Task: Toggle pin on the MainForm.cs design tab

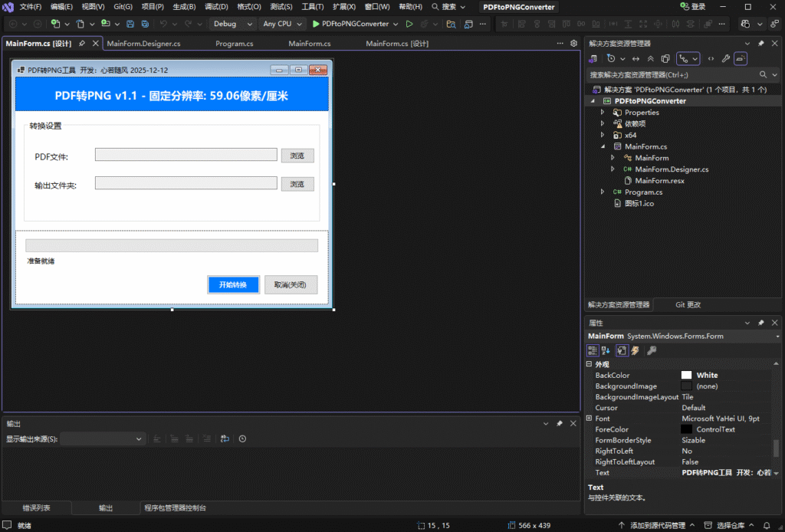Action: (82, 44)
